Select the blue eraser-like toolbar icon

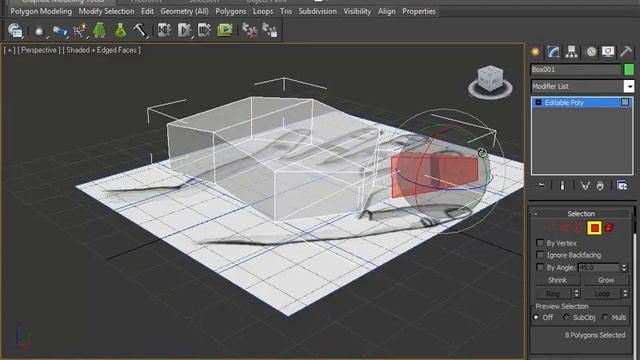coord(60,31)
